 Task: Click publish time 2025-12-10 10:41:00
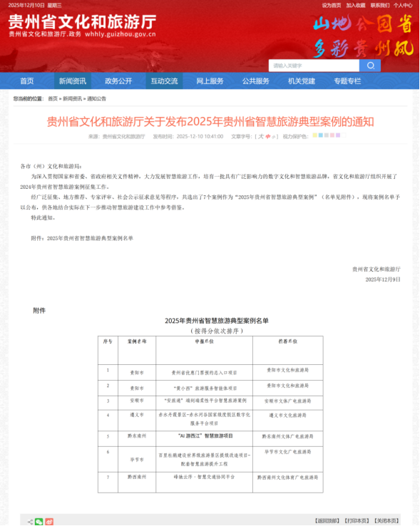coord(200,136)
